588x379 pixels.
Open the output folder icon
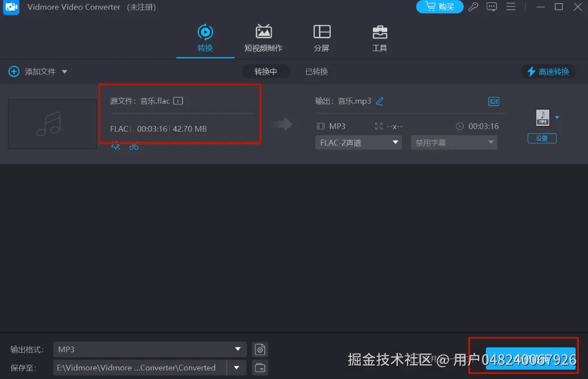point(260,368)
